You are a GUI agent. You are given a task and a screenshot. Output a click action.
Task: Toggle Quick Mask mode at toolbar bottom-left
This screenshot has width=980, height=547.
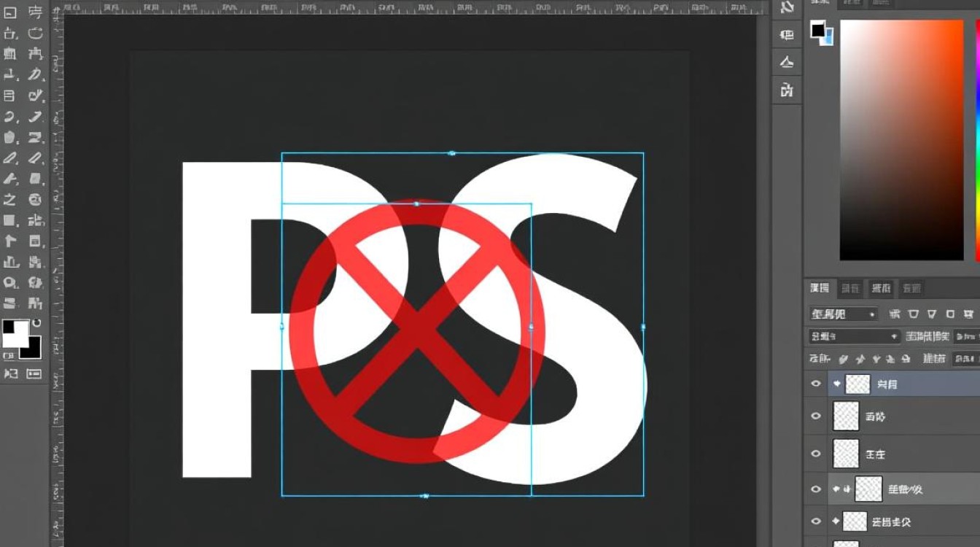(11, 373)
